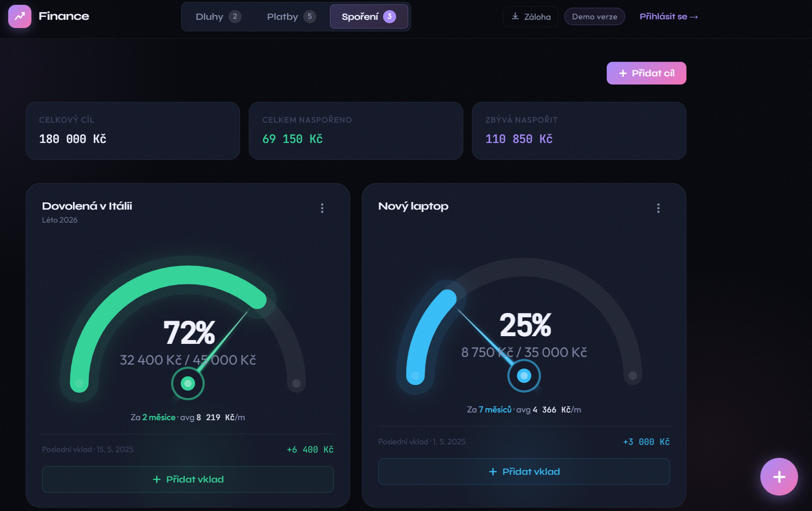Click the Celkem naspořeno summary card
The height and width of the screenshot is (511, 812).
(356, 131)
